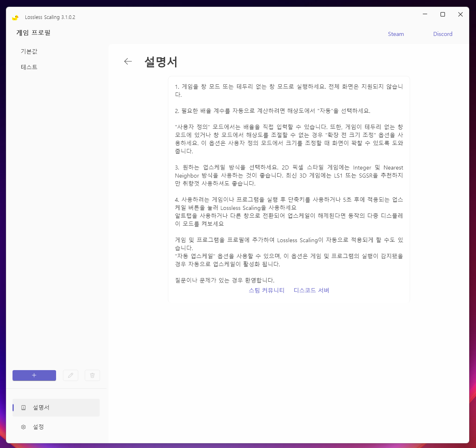The width and height of the screenshot is (476, 448).
Task: Open 설정 settings page
Action: coord(56,427)
